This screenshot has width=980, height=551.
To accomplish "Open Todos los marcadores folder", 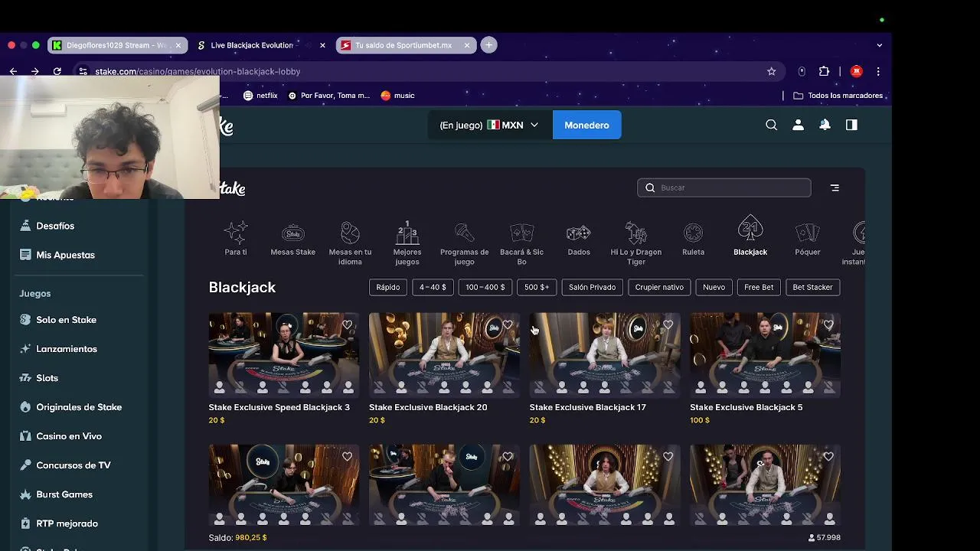I will (x=838, y=96).
